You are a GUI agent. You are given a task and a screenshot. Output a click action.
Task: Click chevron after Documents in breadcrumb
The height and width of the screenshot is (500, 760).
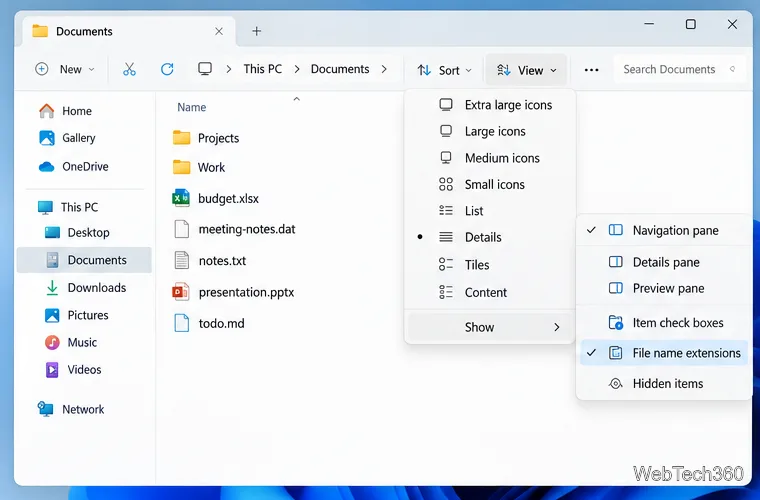[x=384, y=69]
